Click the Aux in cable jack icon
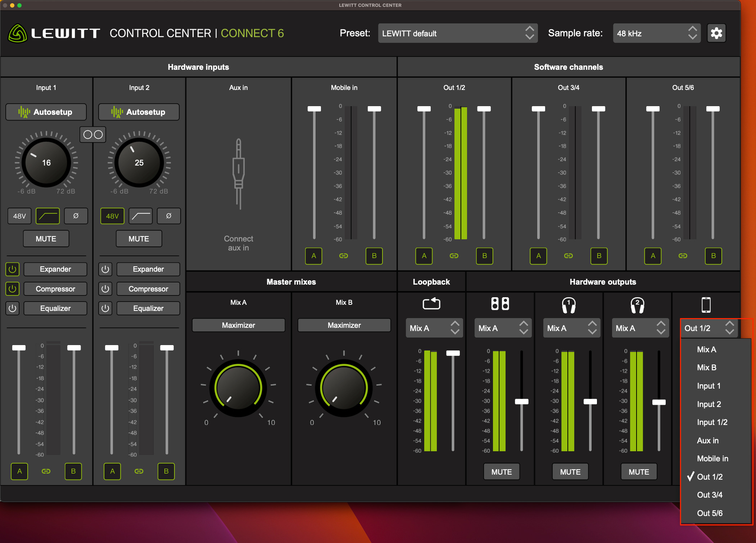The height and width of the screenshot is (543, 756). click(239, 174)
